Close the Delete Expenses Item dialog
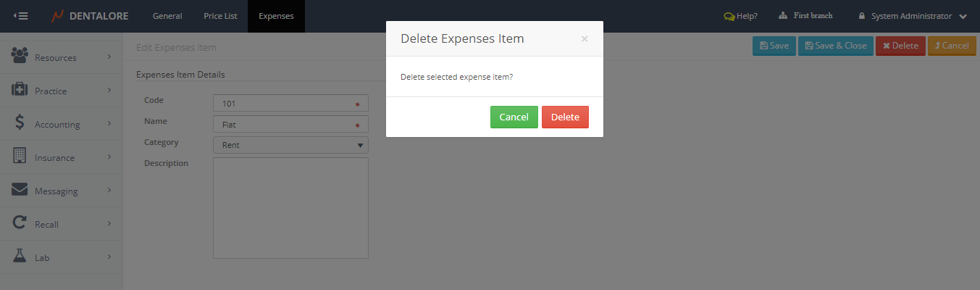980x290 pixels. click(x=585, y=39)
